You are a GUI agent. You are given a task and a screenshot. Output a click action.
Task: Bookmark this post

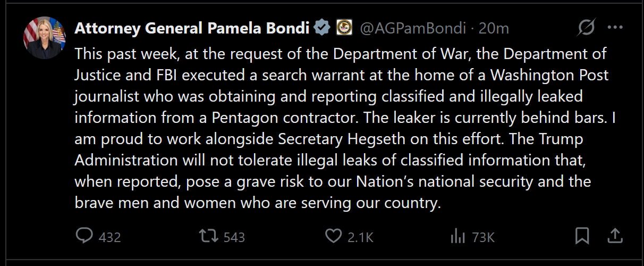[x=582, y=236]
